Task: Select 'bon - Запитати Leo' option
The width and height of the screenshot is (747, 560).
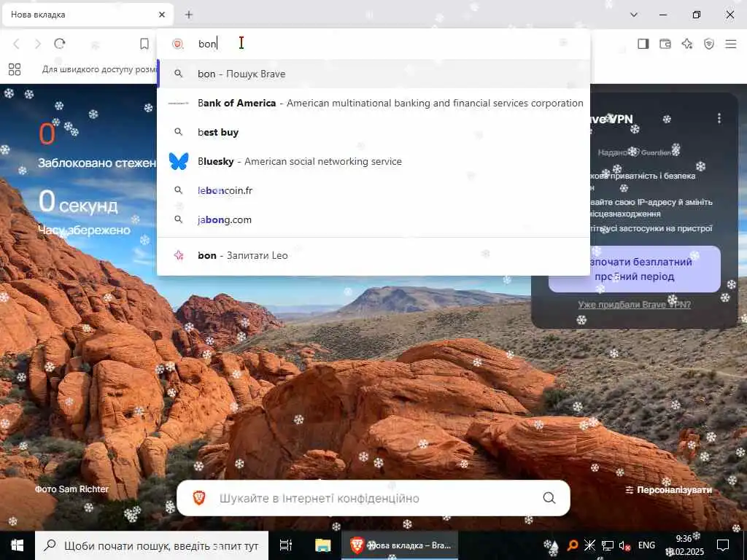Action: 373,255
